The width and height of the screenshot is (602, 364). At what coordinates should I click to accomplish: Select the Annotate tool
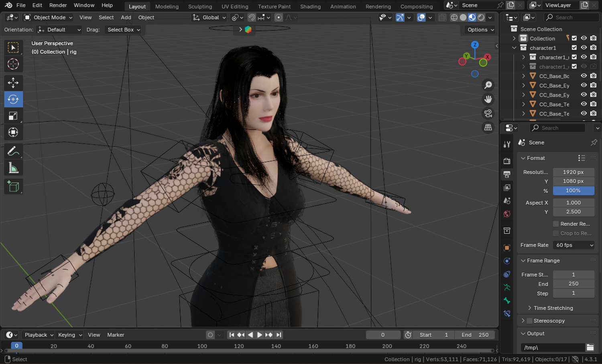13,151
